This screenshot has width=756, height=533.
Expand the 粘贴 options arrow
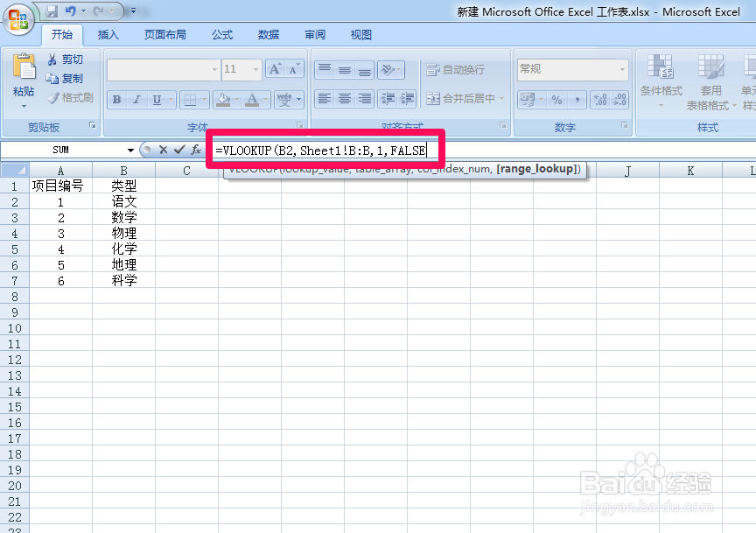pyautogui.click(x=24, y=106)
